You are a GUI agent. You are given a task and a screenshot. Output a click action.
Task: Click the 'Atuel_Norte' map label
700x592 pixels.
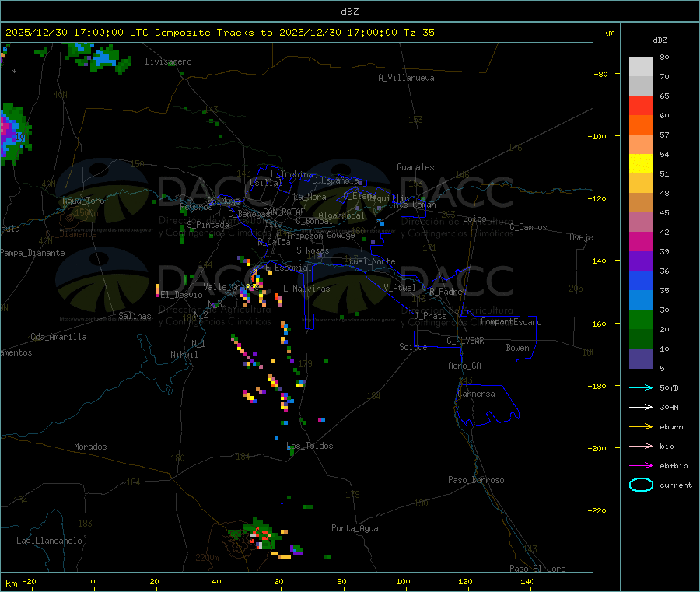click(369, 261)
